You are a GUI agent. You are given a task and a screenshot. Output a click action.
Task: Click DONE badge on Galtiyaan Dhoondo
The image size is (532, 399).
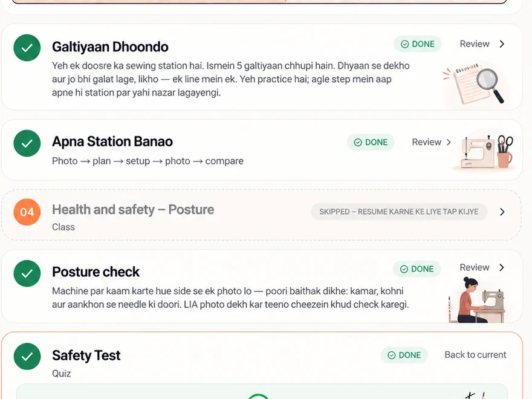[x=418, y=44]
